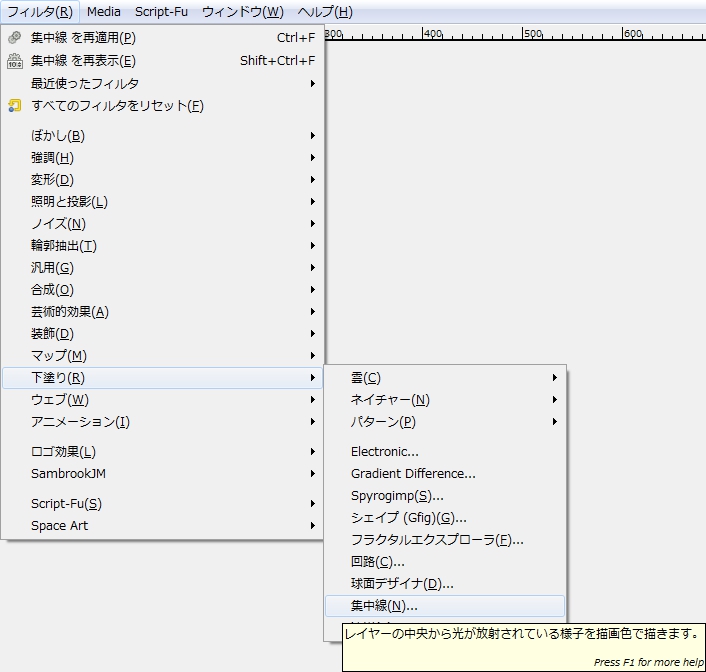
Task: Expand the 照明と投影(L) submenu
Action: click(162, 201)
